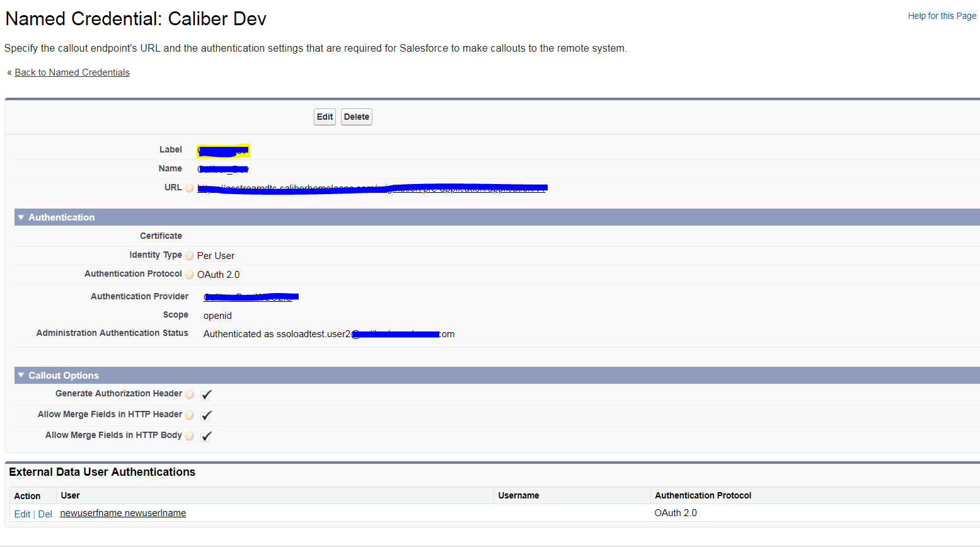Click the 'OAuth 2.0' value beside Authentication Protocol
This screenshot has height=547, width=980.
(x=218, y=275)
